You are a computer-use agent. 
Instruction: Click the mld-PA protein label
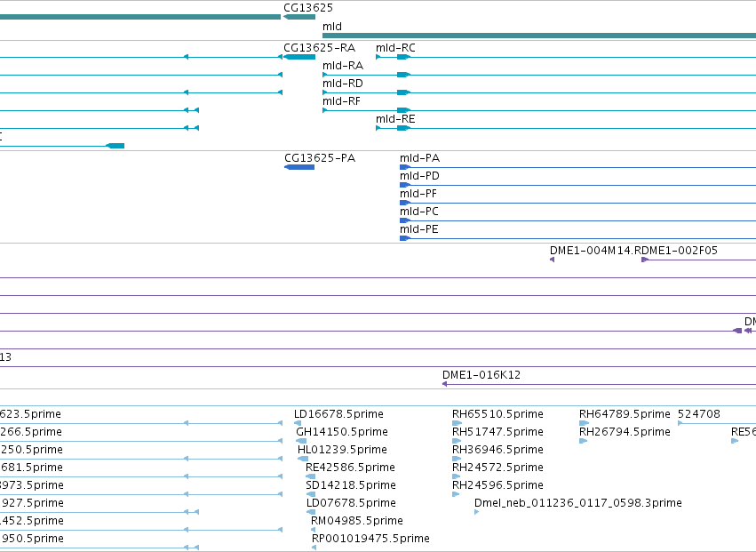click(419, 158)
